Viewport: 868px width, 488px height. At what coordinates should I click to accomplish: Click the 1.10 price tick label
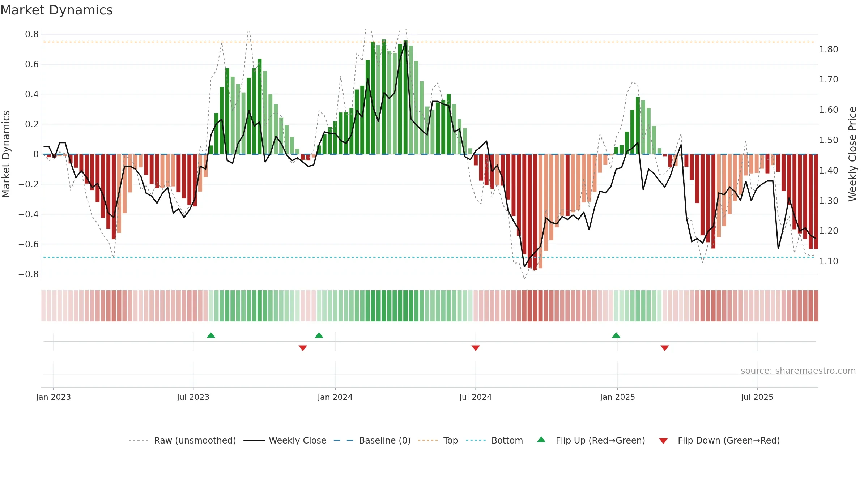coord(829,261)
